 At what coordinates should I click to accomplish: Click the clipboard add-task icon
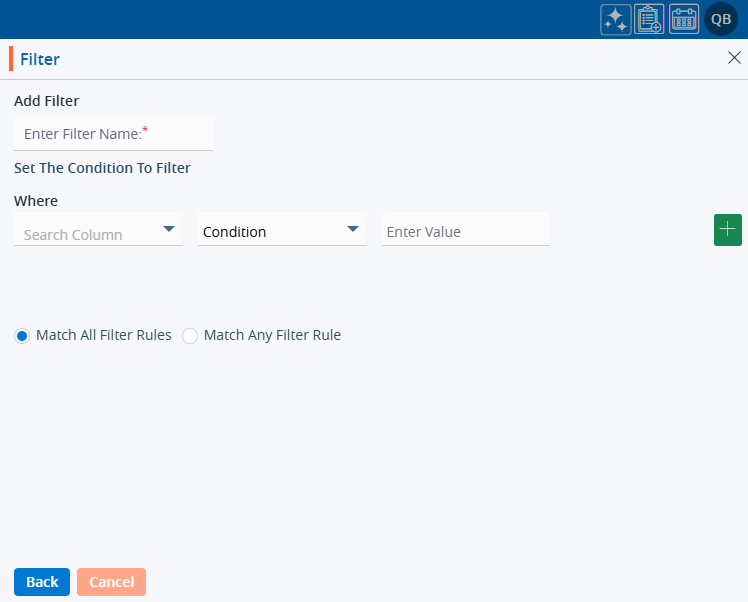tap(649, 19)
